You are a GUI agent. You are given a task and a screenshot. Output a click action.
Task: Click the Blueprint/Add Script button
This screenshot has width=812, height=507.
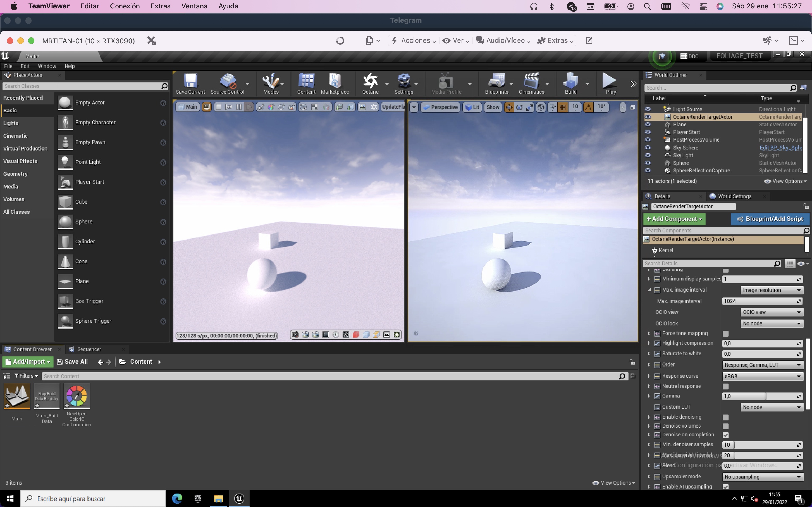click(x=770, y=219)
